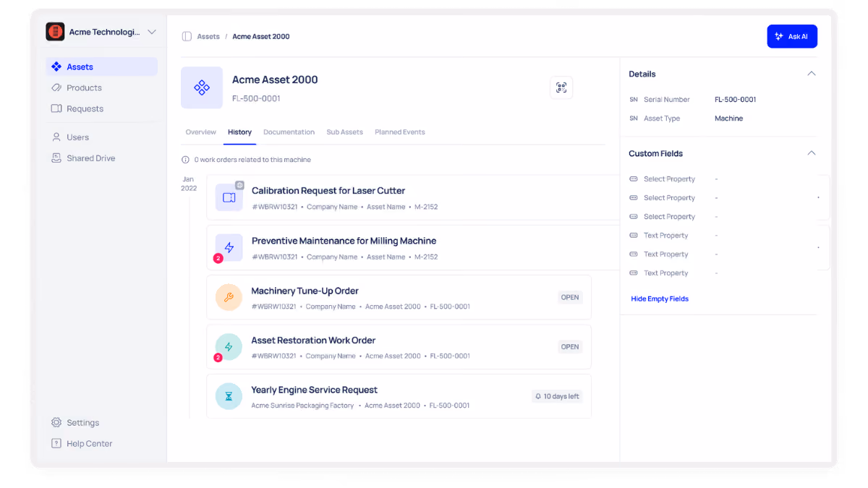Switch to the Overview tab
868x488 pixels.
coord(201,132)
